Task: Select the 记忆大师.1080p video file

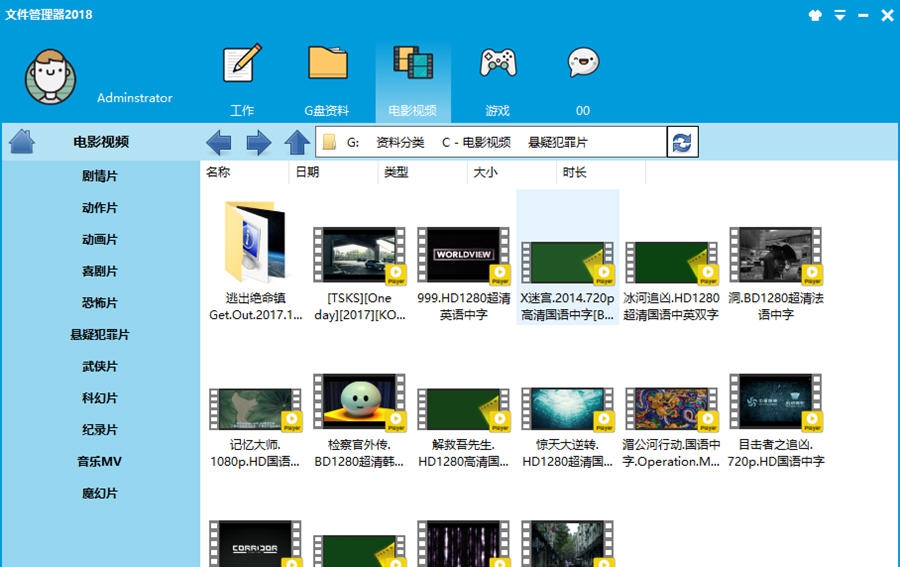Action: click(x=255, y=428)
